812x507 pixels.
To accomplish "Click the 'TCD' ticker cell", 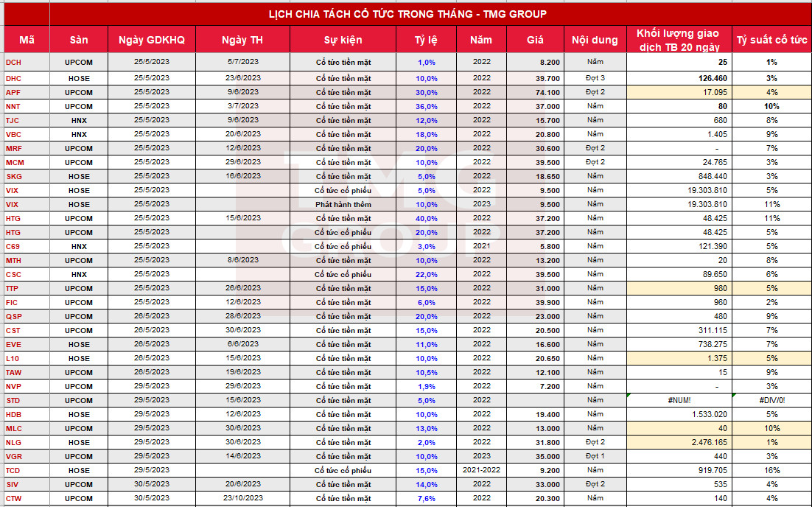I will 27,470.
